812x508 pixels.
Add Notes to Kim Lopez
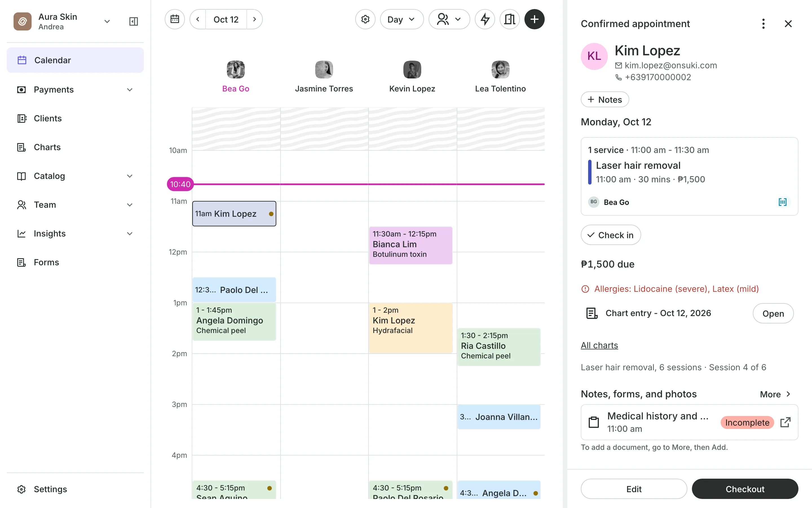pos(605,99)
